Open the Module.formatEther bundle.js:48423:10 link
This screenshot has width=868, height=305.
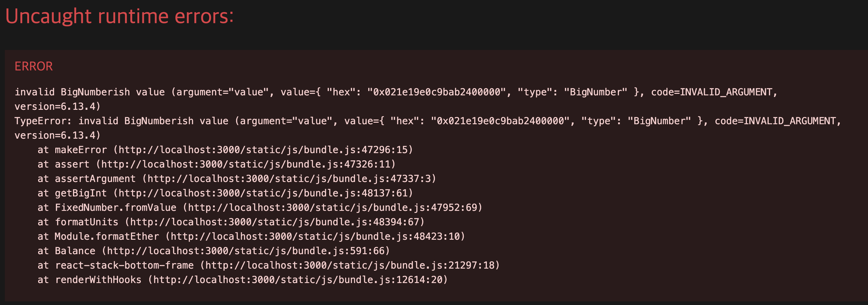315,236
